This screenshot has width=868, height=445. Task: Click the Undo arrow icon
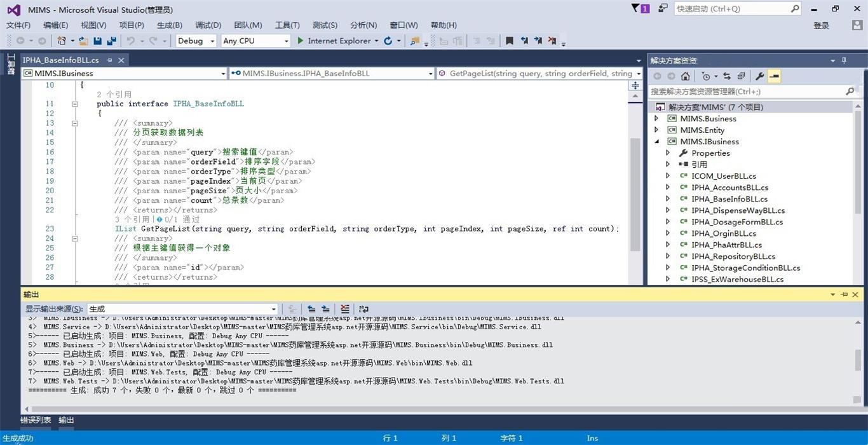click(x=130, y=41)
